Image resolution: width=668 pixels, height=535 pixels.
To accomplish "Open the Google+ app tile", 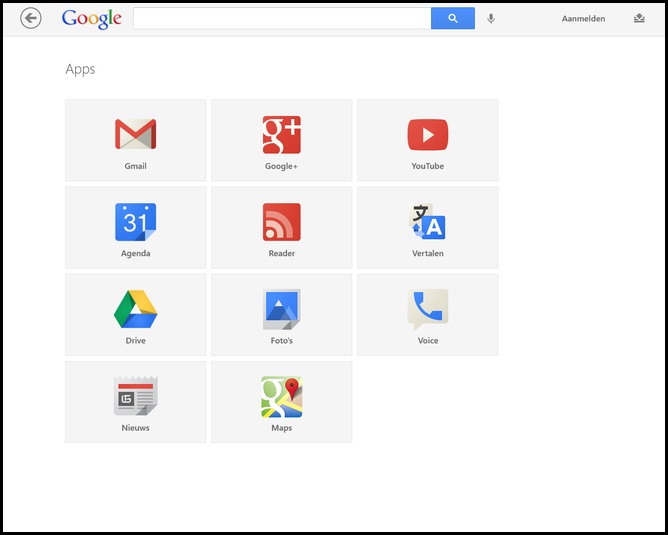I will pyautogui.click(x=282, y=140).
